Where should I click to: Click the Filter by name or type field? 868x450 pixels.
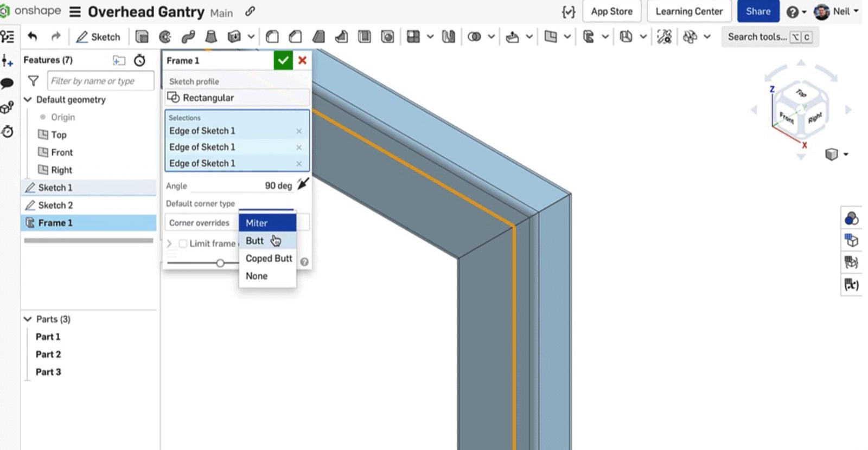pyautogui.click(x=100, y=81)
